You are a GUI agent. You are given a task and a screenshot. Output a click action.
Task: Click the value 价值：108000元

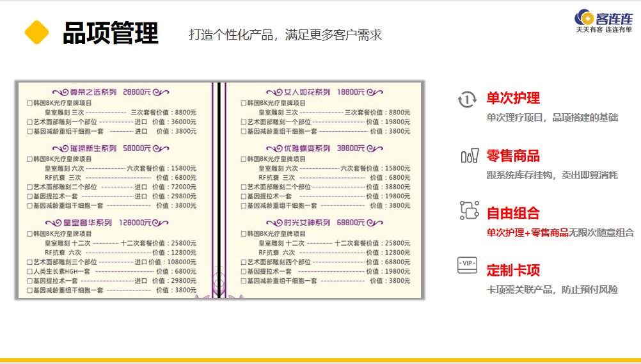coord(172,262)
